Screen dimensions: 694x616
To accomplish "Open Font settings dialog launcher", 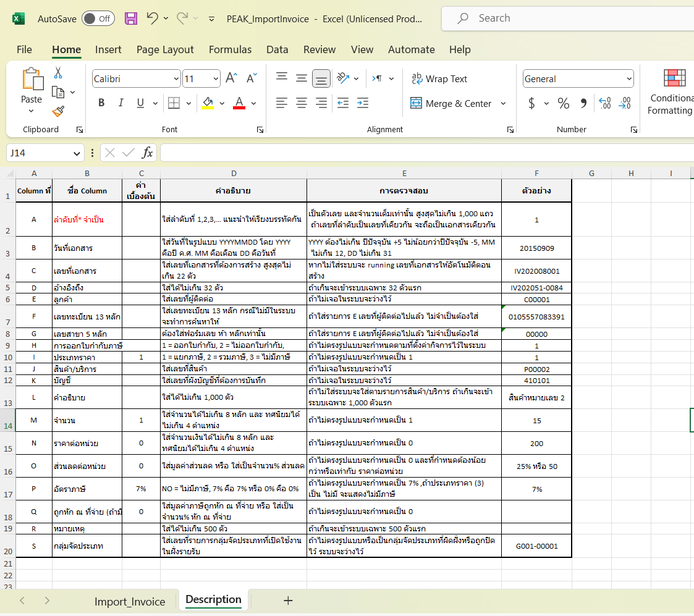I will (260, 130).
